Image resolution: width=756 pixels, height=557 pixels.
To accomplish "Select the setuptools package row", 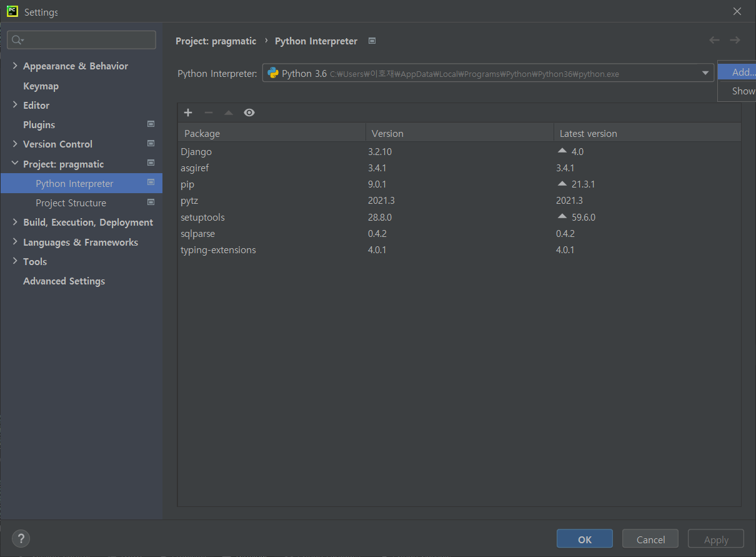I will click(x=459, y=217).
